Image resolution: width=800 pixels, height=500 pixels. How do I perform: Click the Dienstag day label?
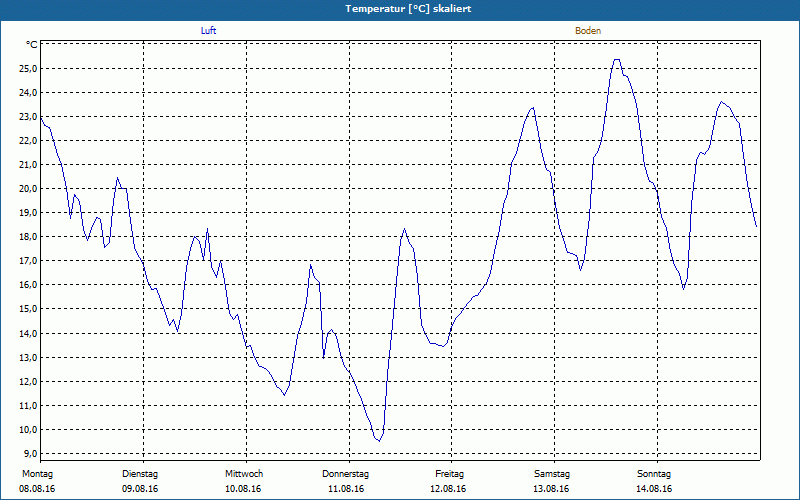tap(140, 474)
